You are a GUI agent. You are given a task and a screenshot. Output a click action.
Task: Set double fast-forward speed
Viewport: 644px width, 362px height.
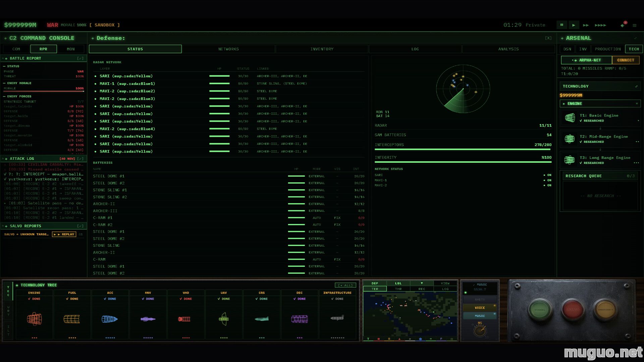point(586,25)
